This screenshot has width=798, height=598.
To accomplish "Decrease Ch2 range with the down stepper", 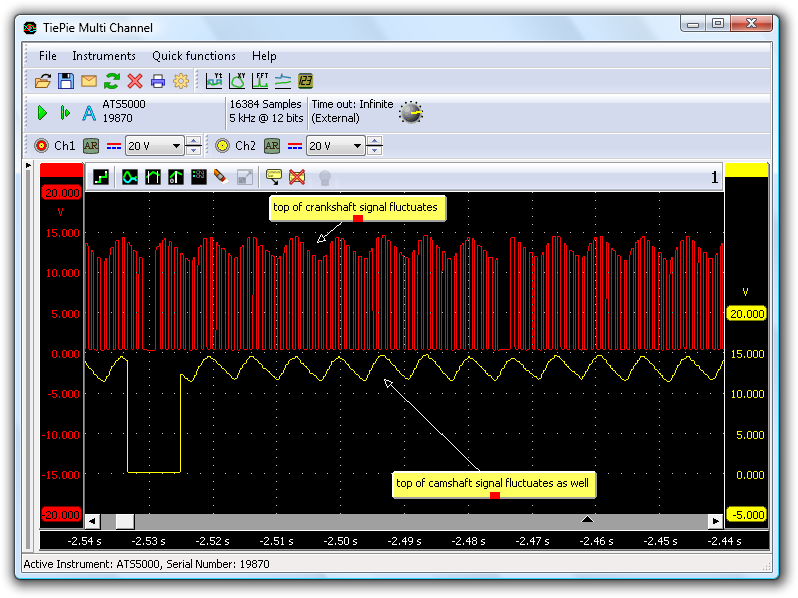I will point(375,151).
